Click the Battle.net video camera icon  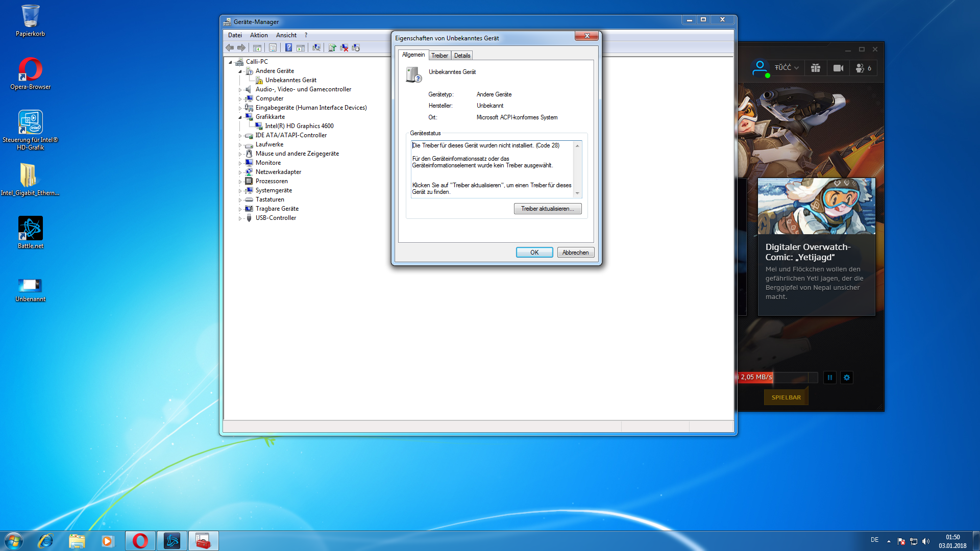point(838,68)
